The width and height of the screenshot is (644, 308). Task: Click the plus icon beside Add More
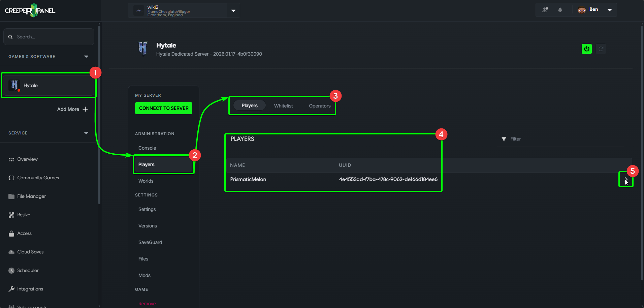85,109
